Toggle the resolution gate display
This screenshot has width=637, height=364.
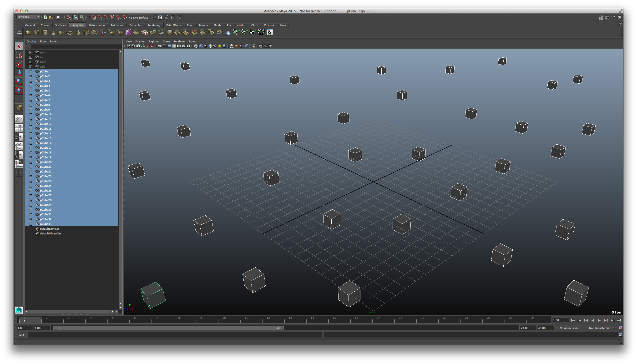pyautogui.click(x=169, y=46)
